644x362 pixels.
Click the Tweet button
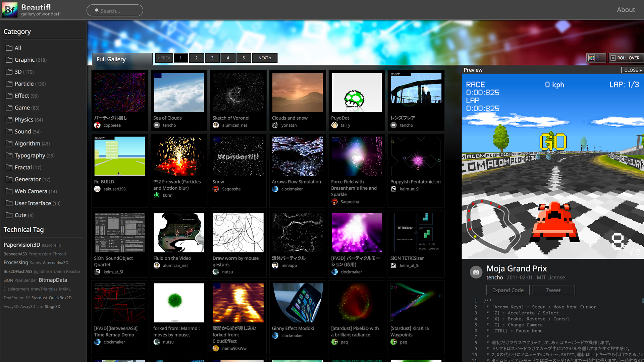click(553, 290)
